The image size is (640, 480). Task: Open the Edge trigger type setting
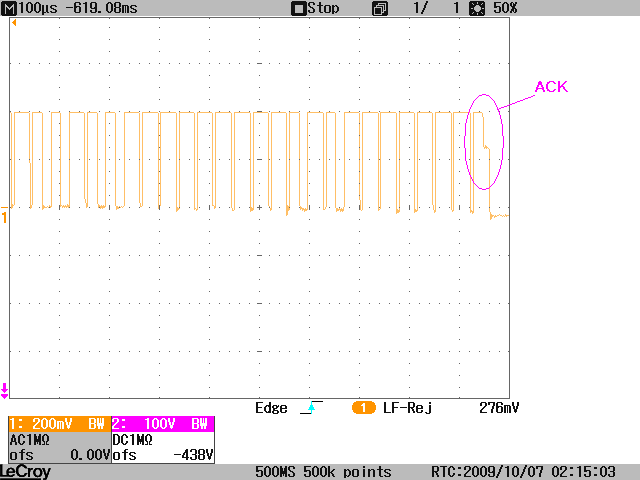pyautogui.click(x=271, y=408)
